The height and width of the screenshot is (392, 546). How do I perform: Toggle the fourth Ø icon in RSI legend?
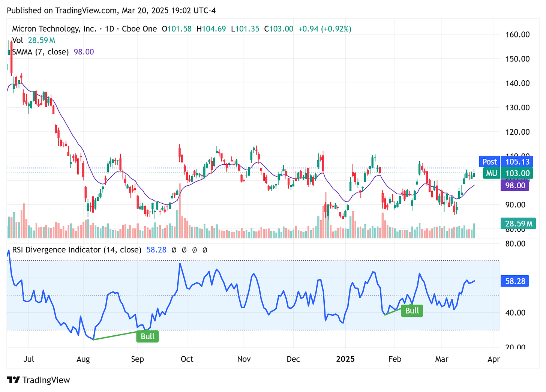click(x=205, y=250)
